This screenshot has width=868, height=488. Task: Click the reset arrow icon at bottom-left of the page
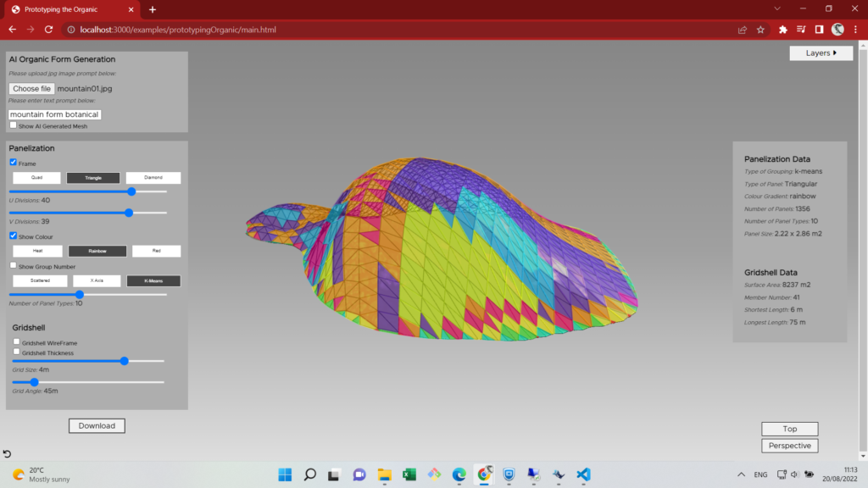click(x=8, y=455)
